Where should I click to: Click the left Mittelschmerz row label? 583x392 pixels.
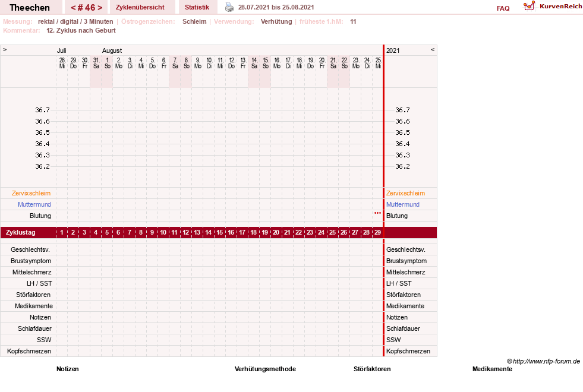point(32,273)
